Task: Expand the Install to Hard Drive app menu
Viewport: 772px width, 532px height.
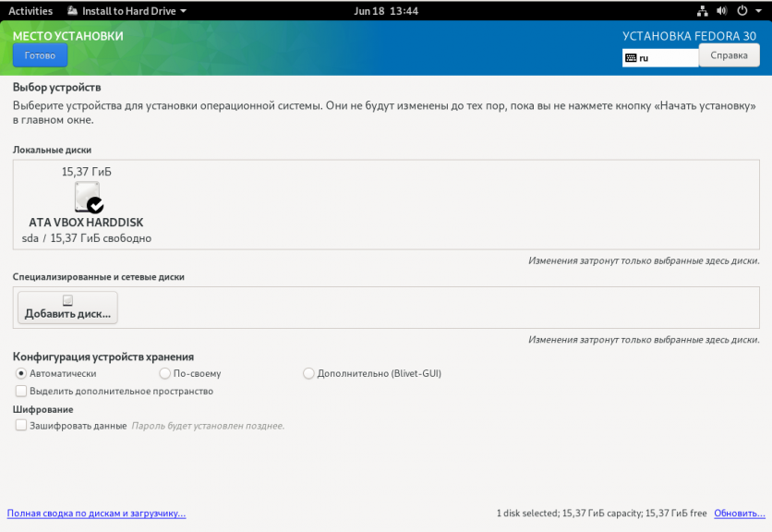Action: pyautogui.click(x=127, y=11)
